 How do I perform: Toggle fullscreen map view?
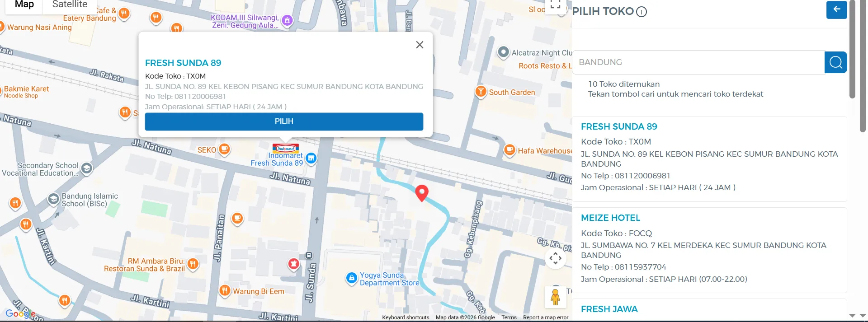coord(556,5)
